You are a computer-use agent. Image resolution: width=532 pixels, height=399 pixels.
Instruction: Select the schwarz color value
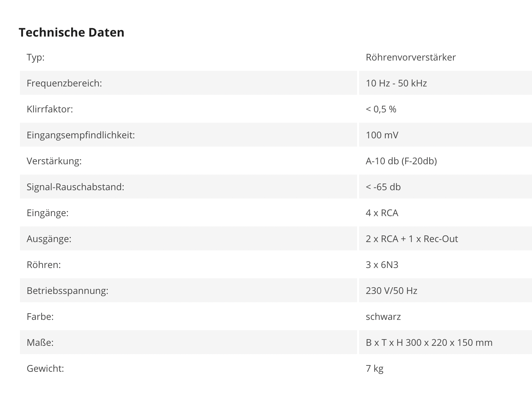click(x=383, y=317)
